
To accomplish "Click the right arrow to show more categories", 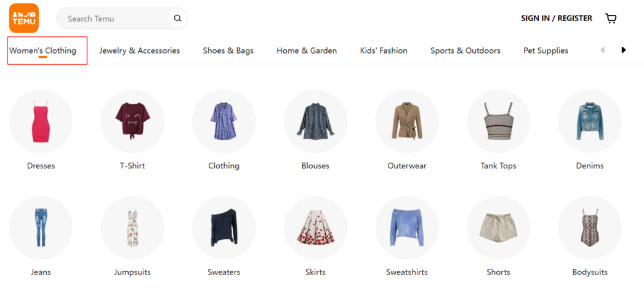I will pos(624,50).
